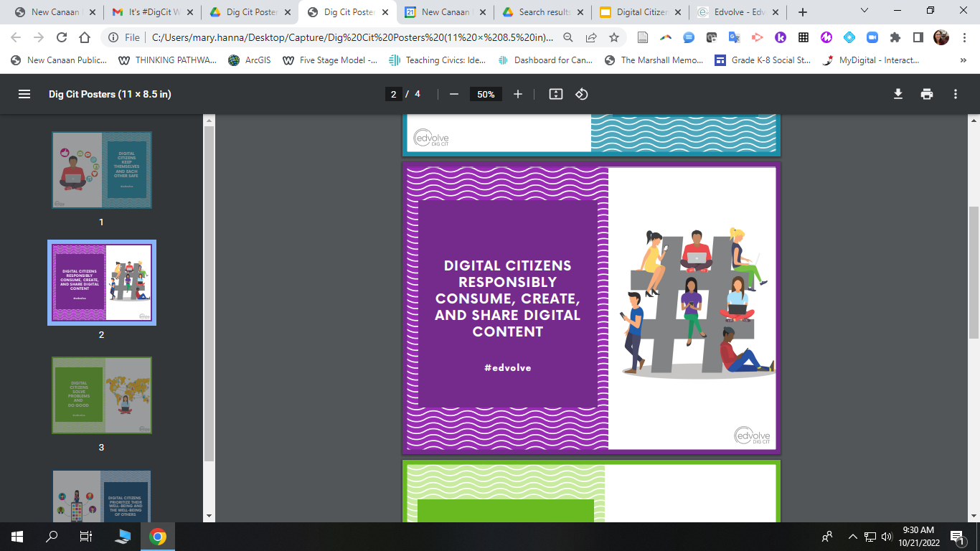Rotate the PDF counterclockwise
This screenshot has width=980, height=551.
tap(582, 94)
